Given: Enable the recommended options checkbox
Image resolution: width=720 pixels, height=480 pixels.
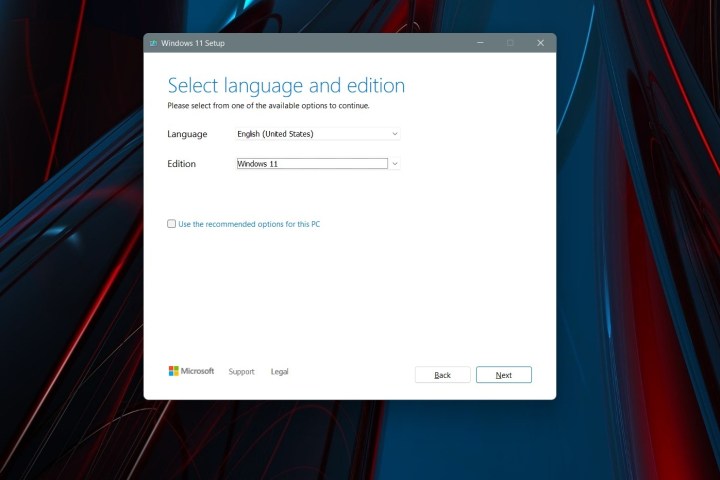Looking at the screenshot, I should pyautogui.click(x=172, y=224).
